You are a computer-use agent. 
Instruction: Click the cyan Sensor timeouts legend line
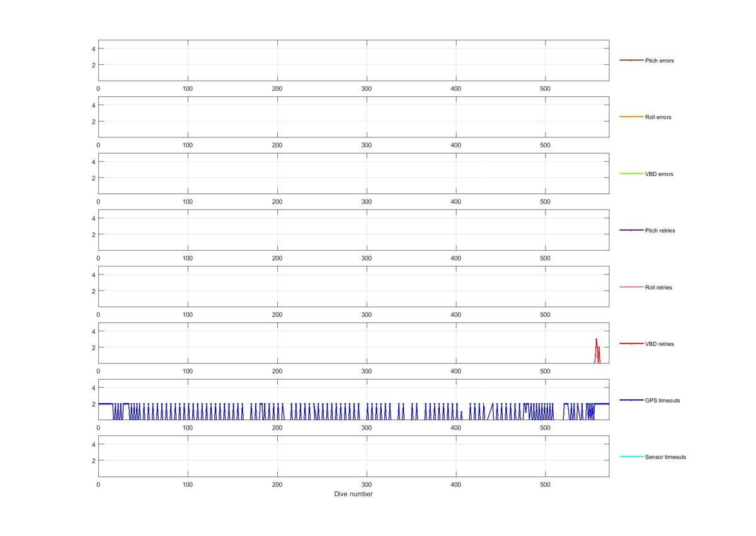click(x=631, y=457)
